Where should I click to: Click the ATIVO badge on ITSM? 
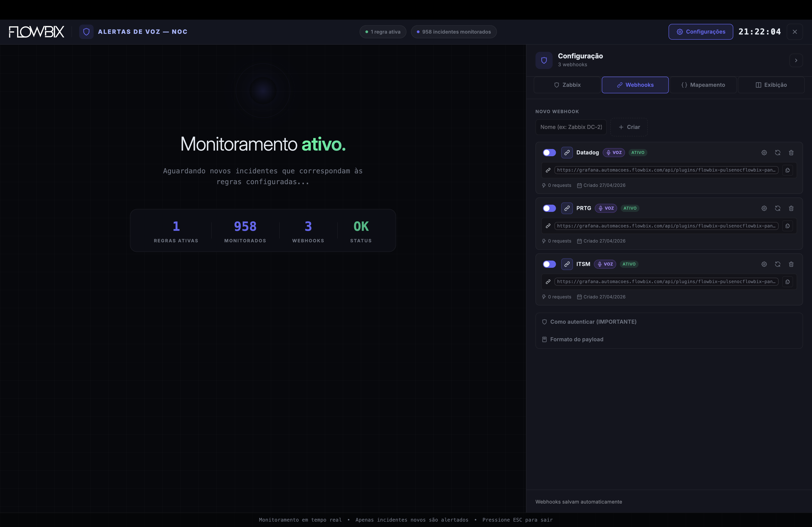(629, 264)
